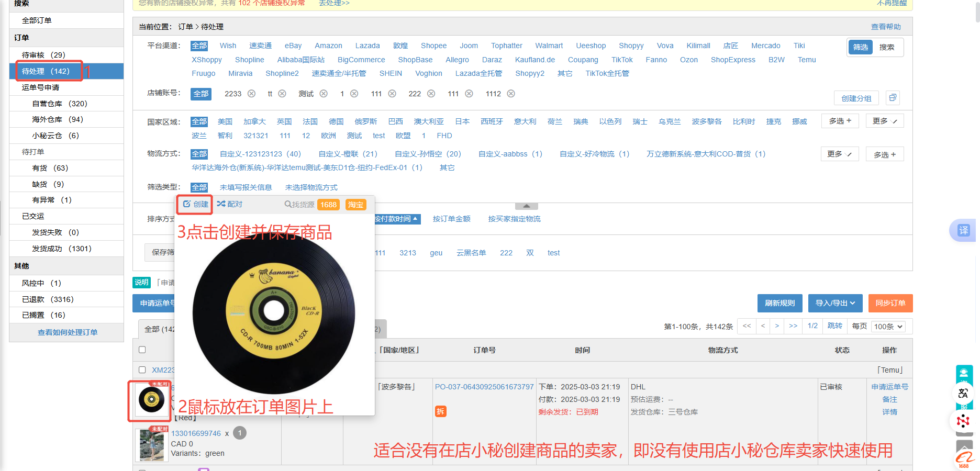Click the 创建分组 button

(x=856, y=98)
